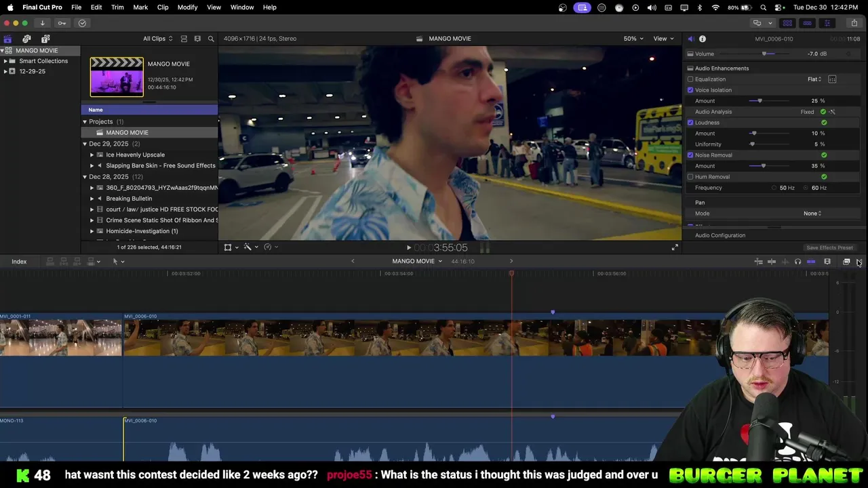
Task: Open Background Tasks checkmark icon
Action: pyautogui.click(x=82, y=23)
